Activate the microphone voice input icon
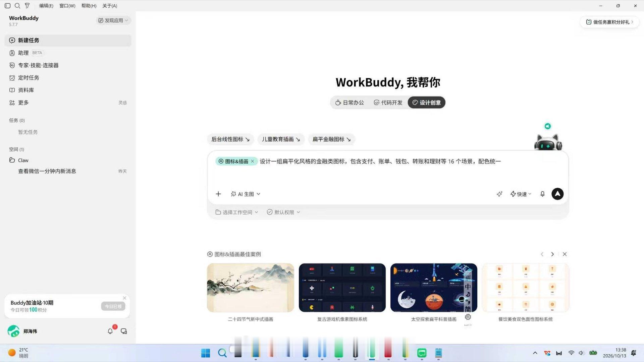The width and height of the screenshot is (644, 362). point(542,194)
